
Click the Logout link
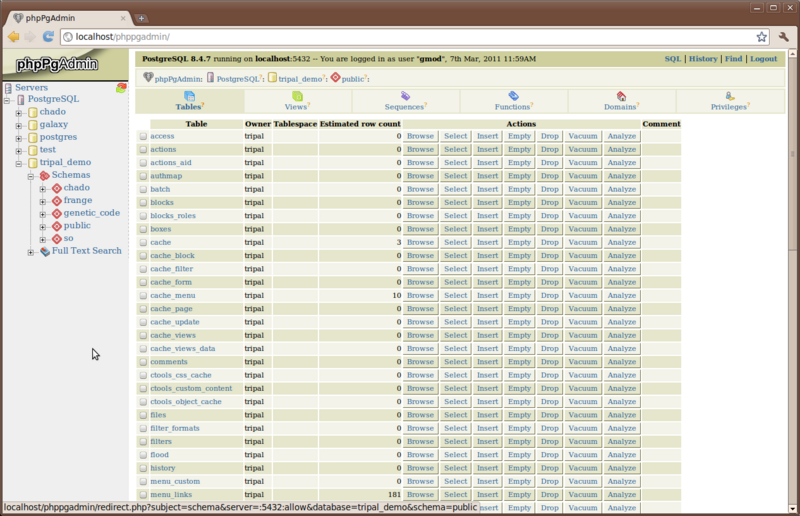763,59
